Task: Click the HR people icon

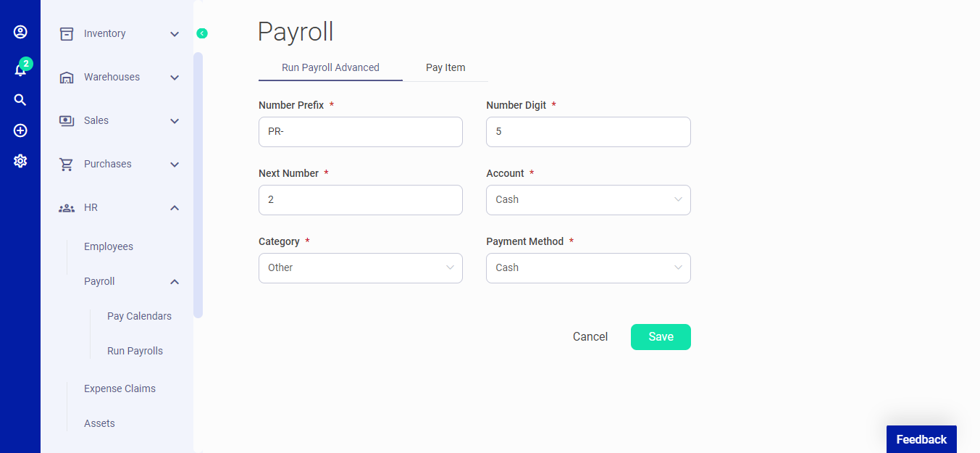Action: (66, 207)
